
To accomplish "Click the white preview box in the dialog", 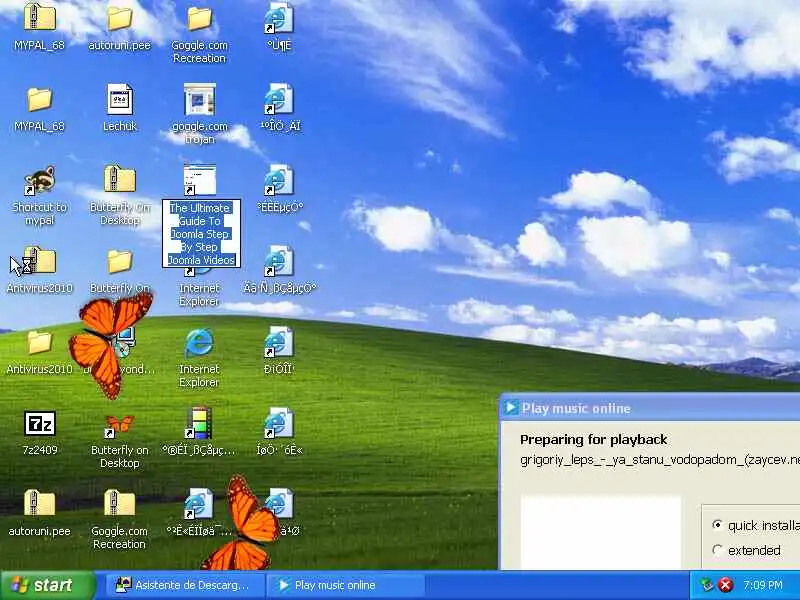I will click(601, 532).
